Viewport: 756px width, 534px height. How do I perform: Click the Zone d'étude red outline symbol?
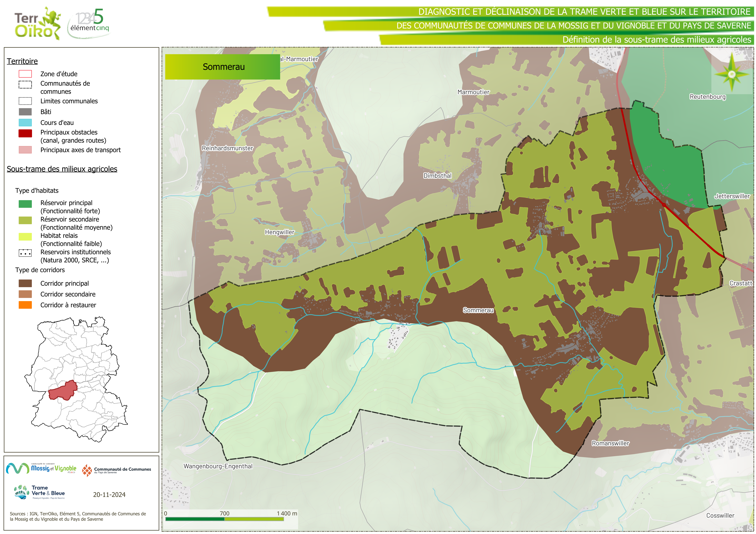coord(25,74)
